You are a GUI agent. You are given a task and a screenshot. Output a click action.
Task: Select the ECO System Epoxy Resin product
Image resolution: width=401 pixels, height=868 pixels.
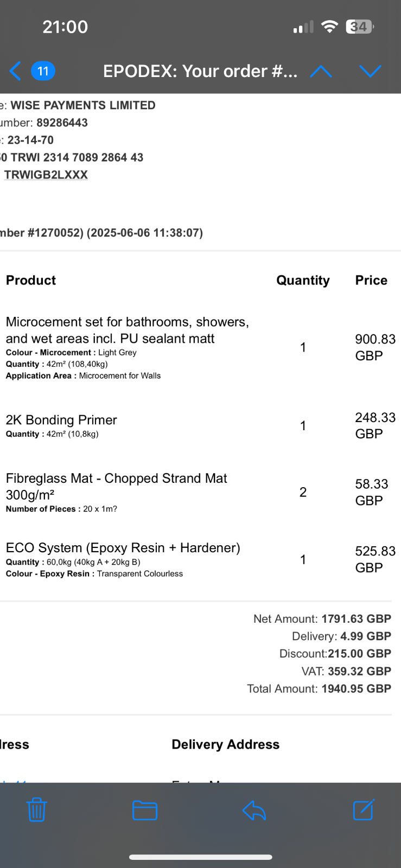coord(200,560)
